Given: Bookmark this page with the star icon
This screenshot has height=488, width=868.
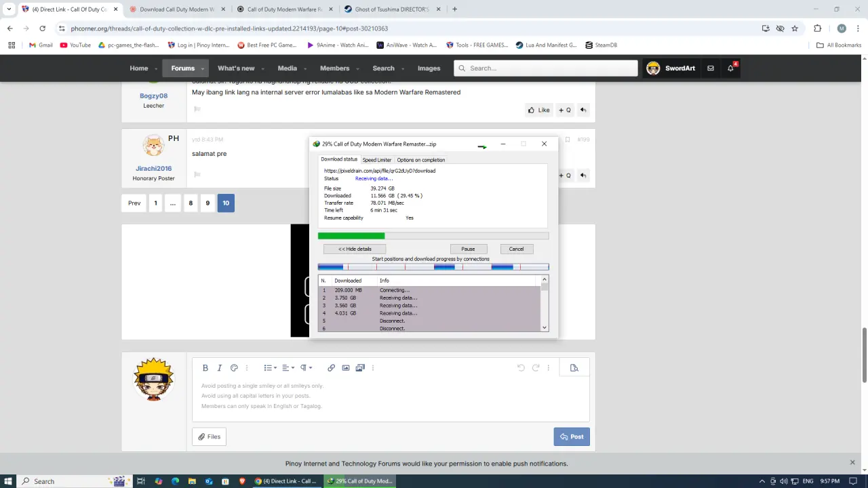Looking at the screenshot, I should [795, 28].
